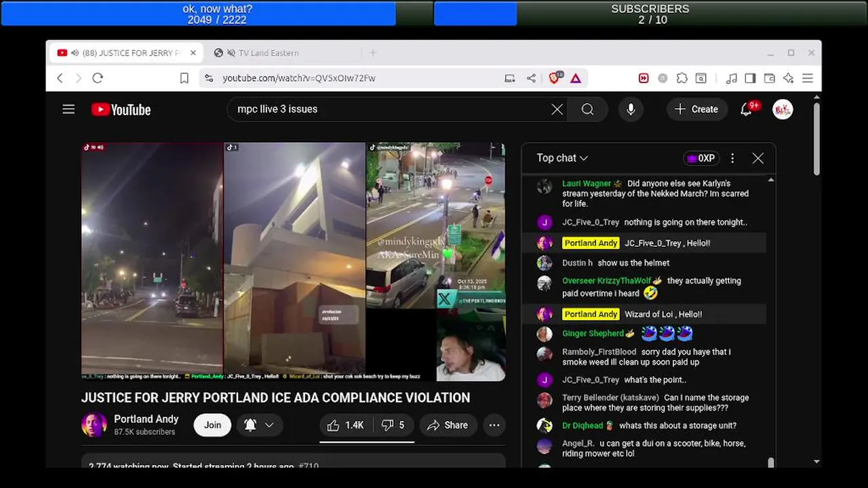Click JC_Five_0_Trey 'what's the point..' message
Screen dimensions: 868x488
(x=655, y=380)
